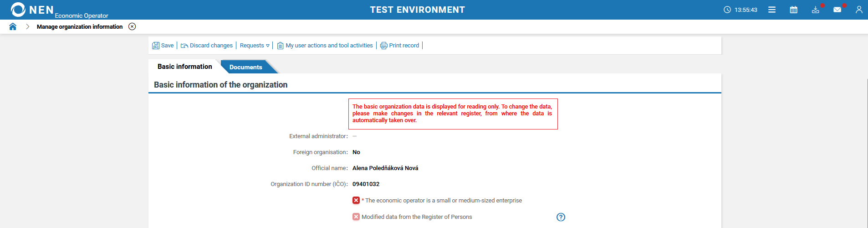Screen dimensions: 868x228
Task: Open messages envelope icon
Action: pyautogui.click(x=837, y=10)
